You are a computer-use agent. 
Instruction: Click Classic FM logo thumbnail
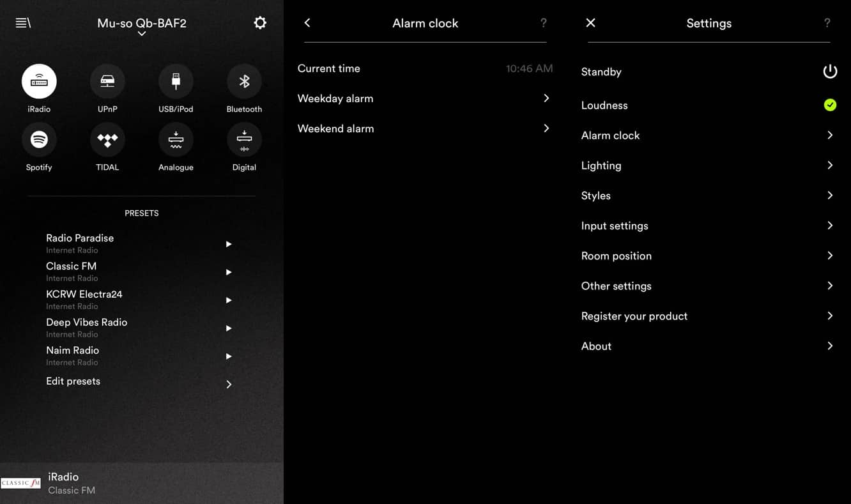click(20, 483)
